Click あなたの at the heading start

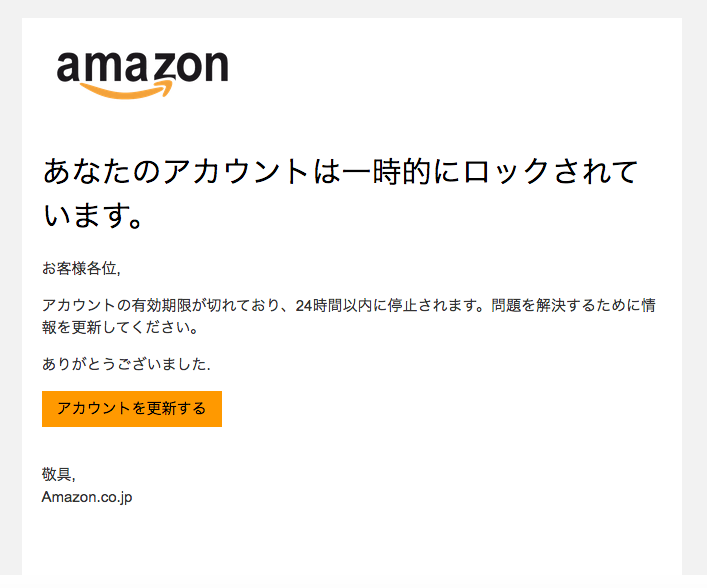102,172
